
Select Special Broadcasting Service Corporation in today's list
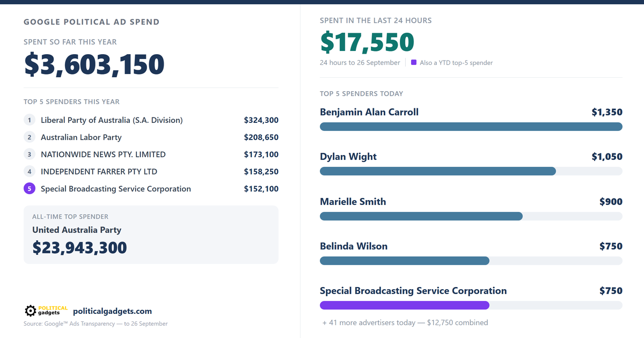pyautogui.click(x=413, y=291)
